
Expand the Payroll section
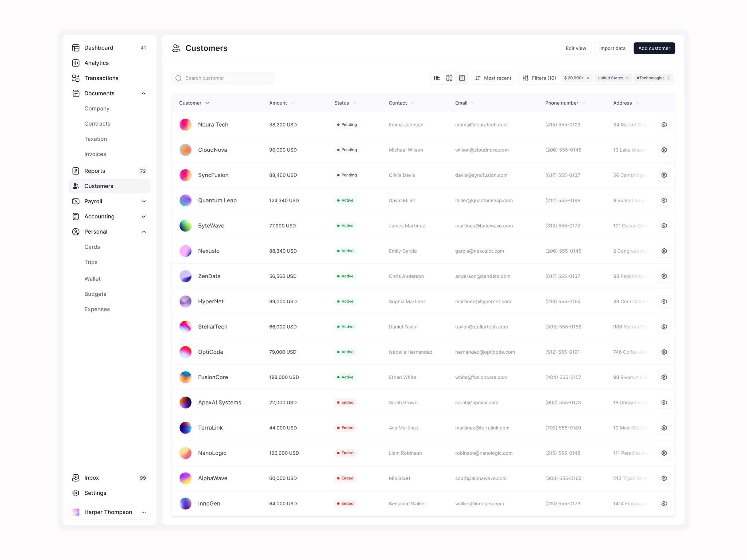[x=144, y=201]
